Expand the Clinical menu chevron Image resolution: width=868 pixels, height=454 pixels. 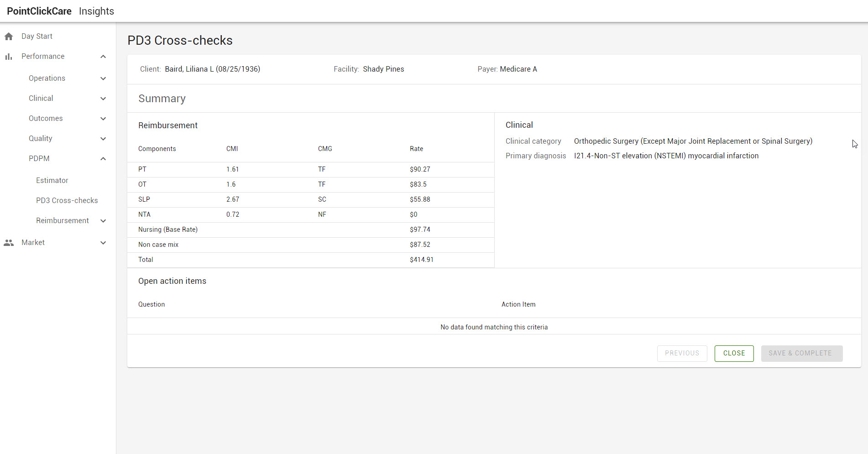103,99
